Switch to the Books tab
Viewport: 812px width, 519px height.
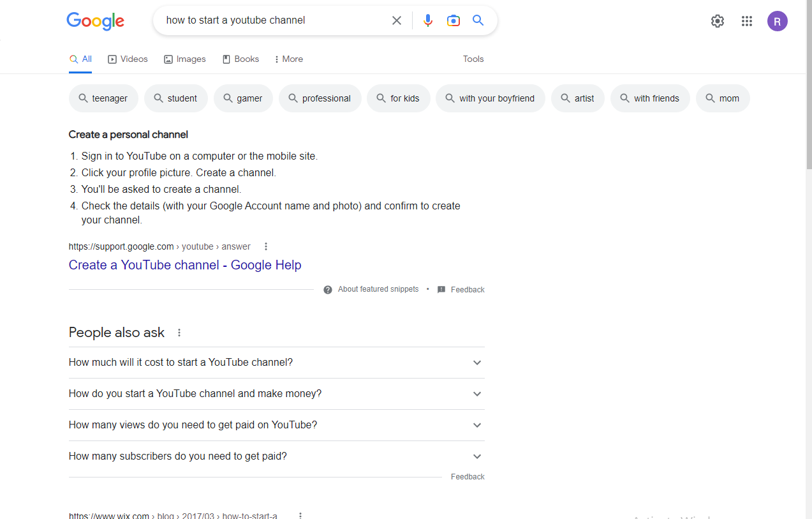[240, 59]
